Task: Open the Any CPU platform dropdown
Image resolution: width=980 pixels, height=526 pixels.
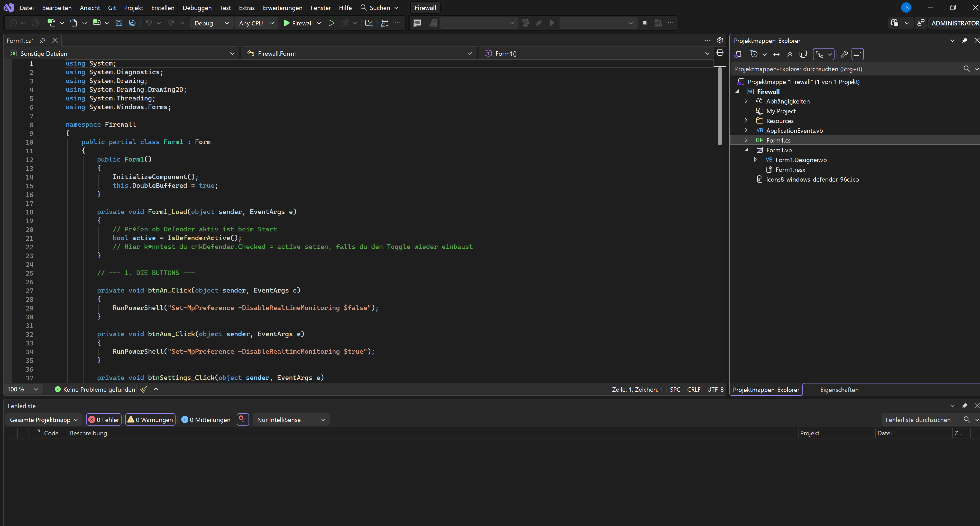Action: click(256, 23)
